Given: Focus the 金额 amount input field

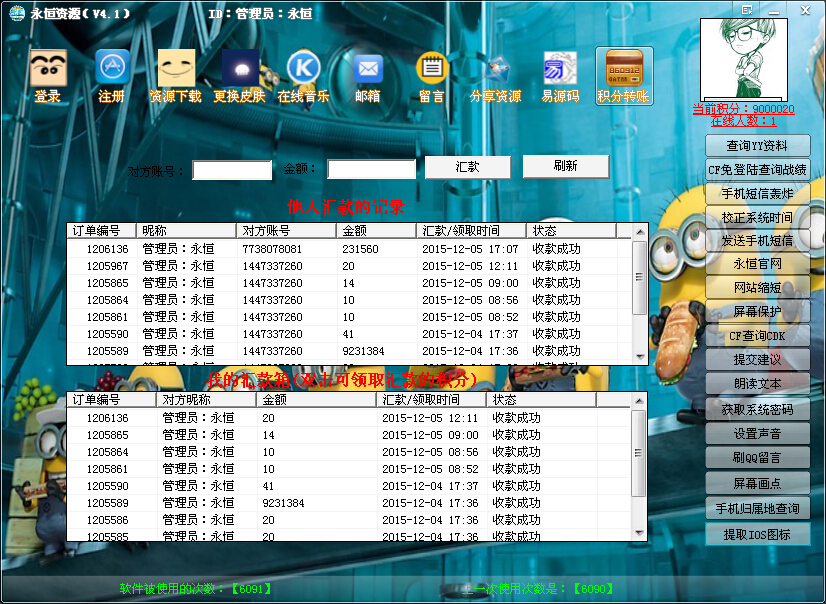Looking at the screenshot, I should tap(371, 169).
